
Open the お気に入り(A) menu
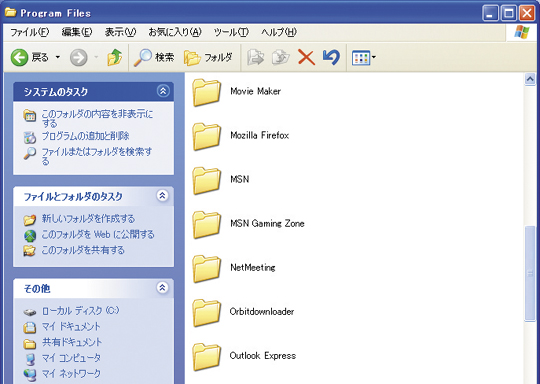pyautogui.click(x=175, y=32)
